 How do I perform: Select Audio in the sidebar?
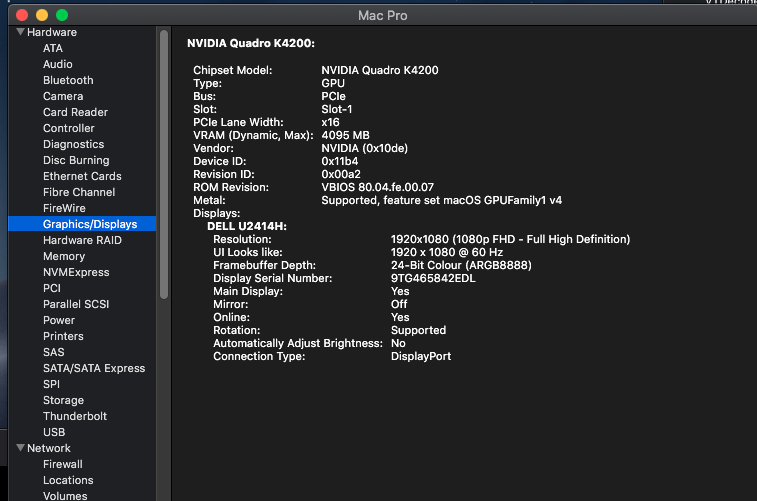coord(57,64)
